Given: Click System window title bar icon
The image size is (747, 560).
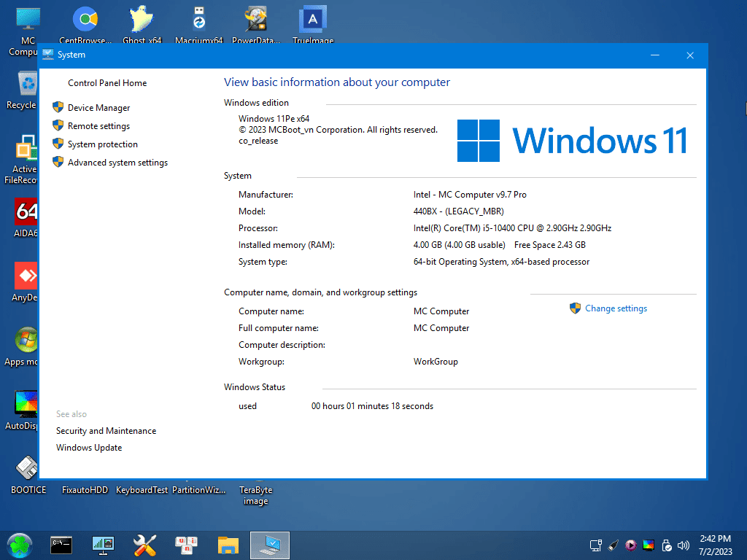Looking at the screenshot, I should [47, 55].
